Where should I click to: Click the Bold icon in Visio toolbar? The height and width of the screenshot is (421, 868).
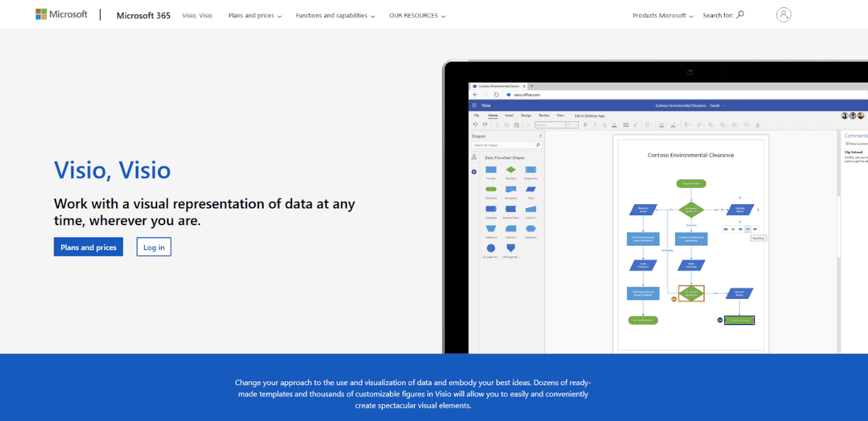[x=585, y=125]
